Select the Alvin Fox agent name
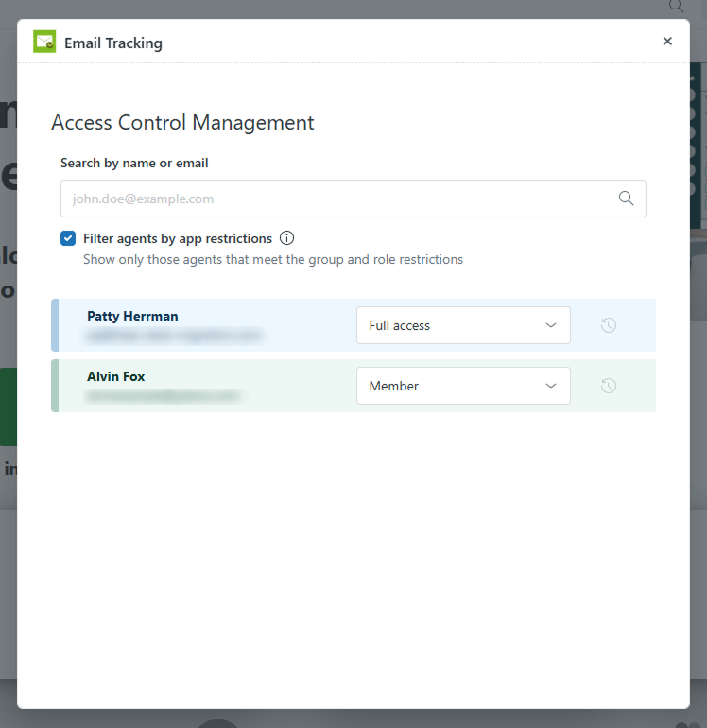The height and width of the screenshot is (728, 707). click(116, 376)
